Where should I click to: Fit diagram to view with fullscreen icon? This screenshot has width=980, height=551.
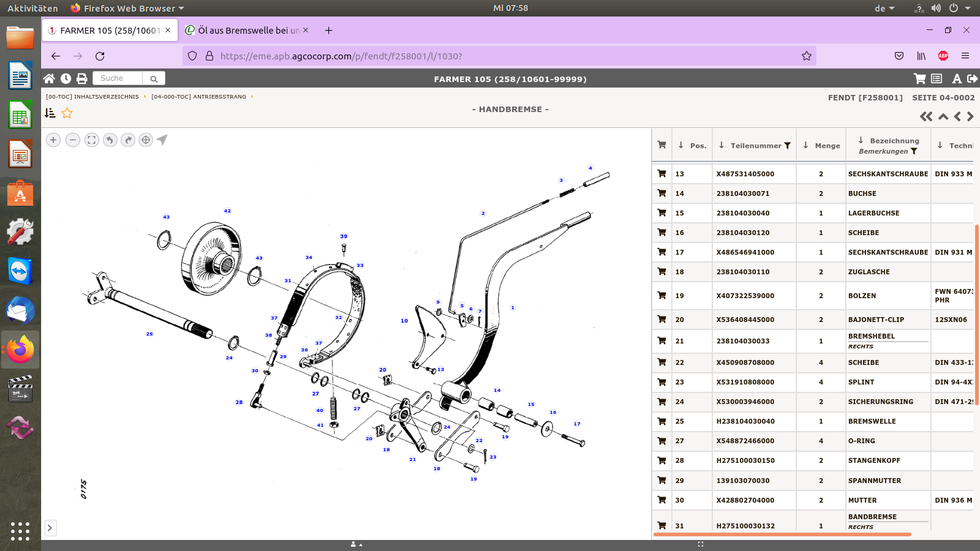[x=91, y=140]
